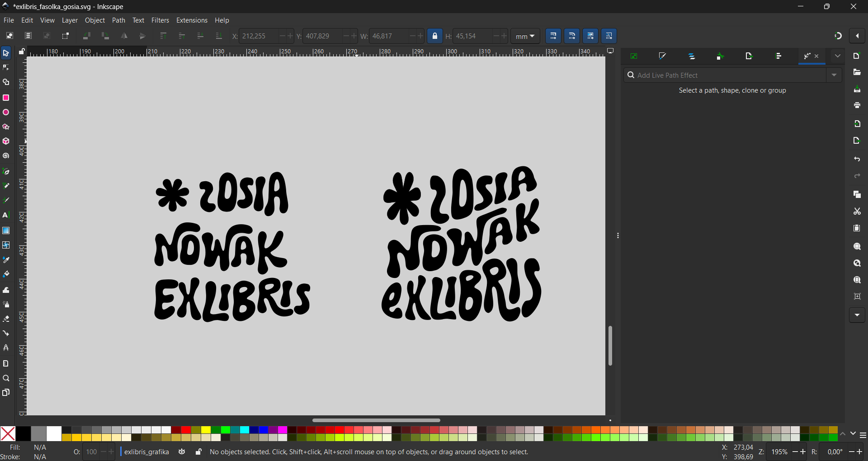Select the Star and polygon tool
Screen dimensions: 868x461
click(x=6, y=127)
